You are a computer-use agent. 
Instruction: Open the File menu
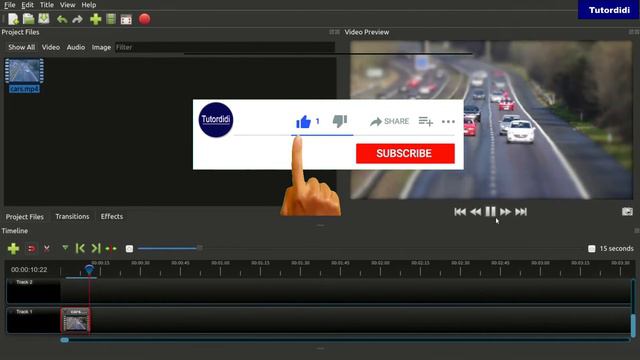coord(9,5)
